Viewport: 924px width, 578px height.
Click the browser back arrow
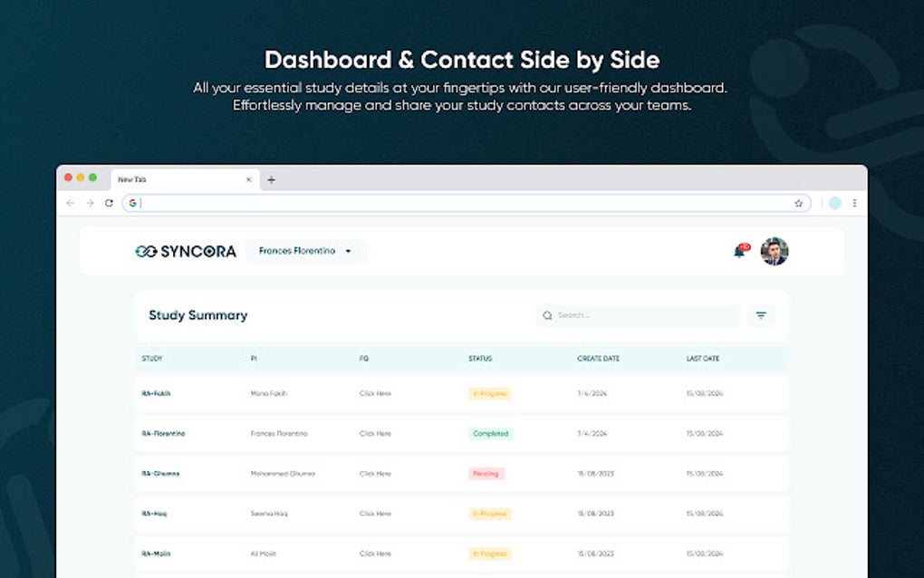[x=70, y=203]
